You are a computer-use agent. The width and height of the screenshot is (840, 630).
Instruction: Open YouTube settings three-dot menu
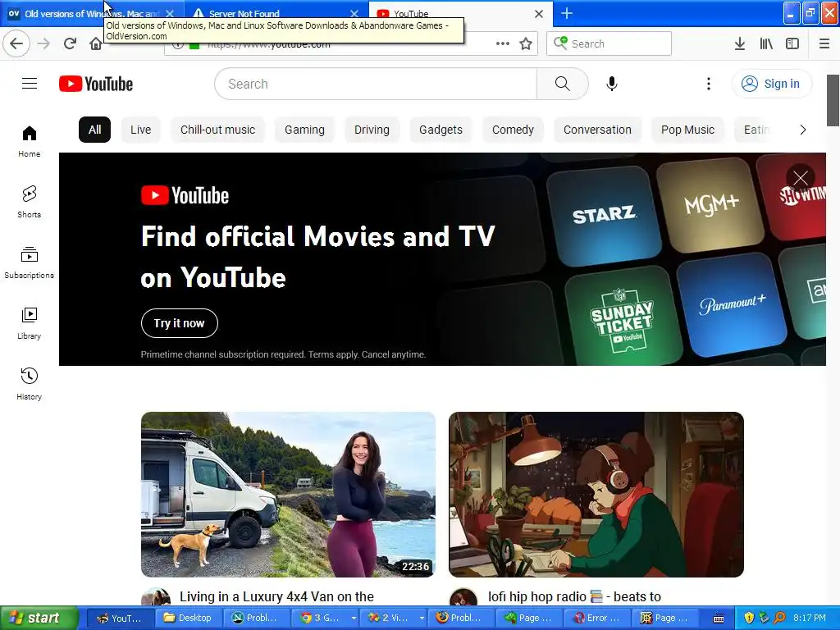708,84
